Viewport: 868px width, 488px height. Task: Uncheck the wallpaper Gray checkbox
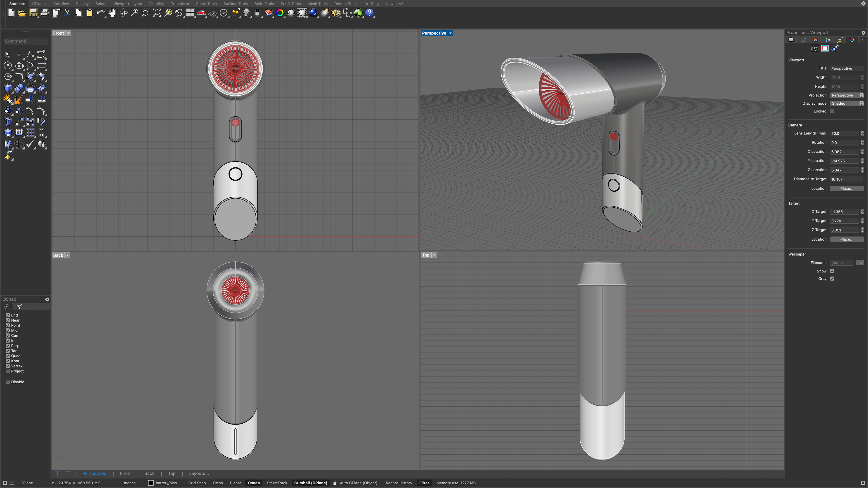point(832,279)
